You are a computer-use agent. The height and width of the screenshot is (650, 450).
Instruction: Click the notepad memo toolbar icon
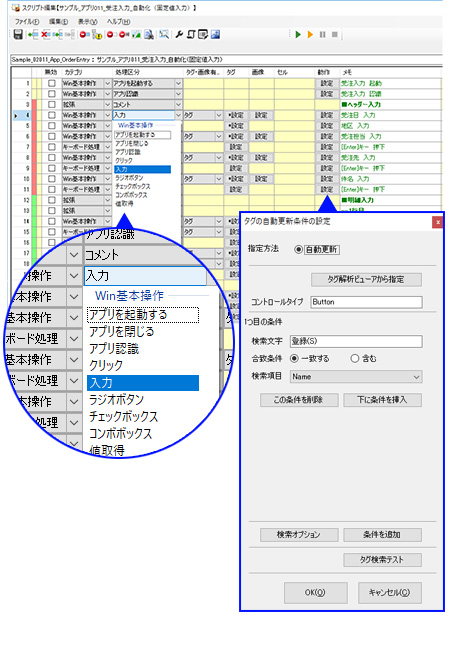click(203, 34)
